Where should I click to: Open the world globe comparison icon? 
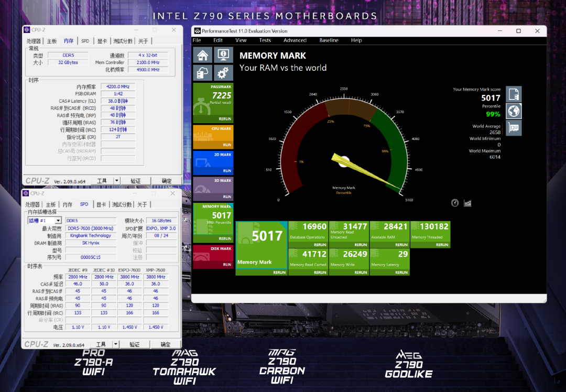[x=514, y=111]
